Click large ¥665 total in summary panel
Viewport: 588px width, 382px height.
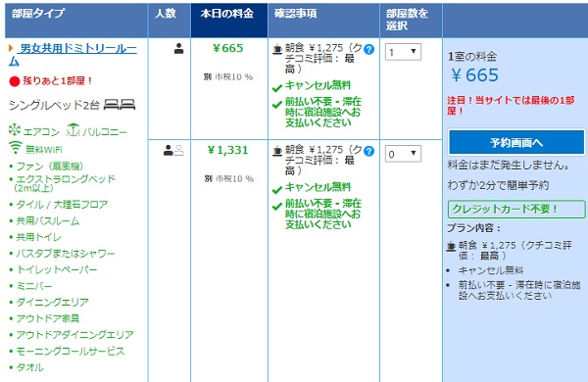tap(474, 75)
